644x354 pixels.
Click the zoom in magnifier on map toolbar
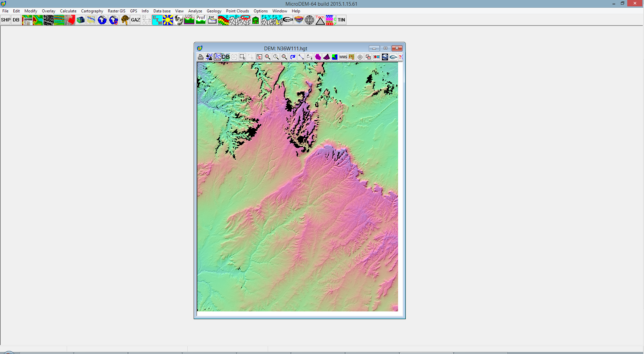tap(267, 57)
